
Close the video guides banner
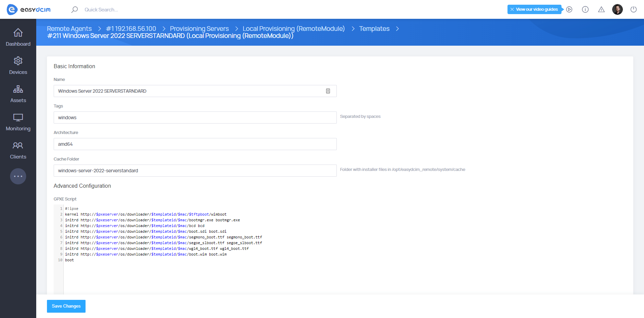point(512,9)
